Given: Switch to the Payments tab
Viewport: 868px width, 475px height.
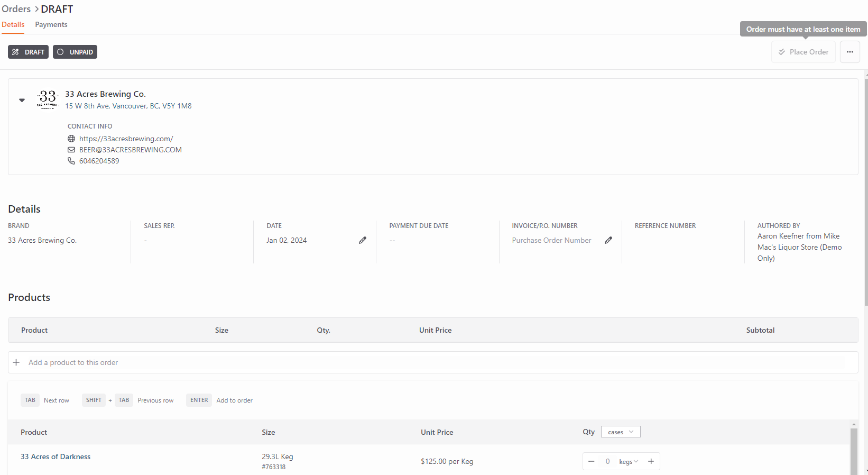Looking at the screenshot, I should 51,24.
